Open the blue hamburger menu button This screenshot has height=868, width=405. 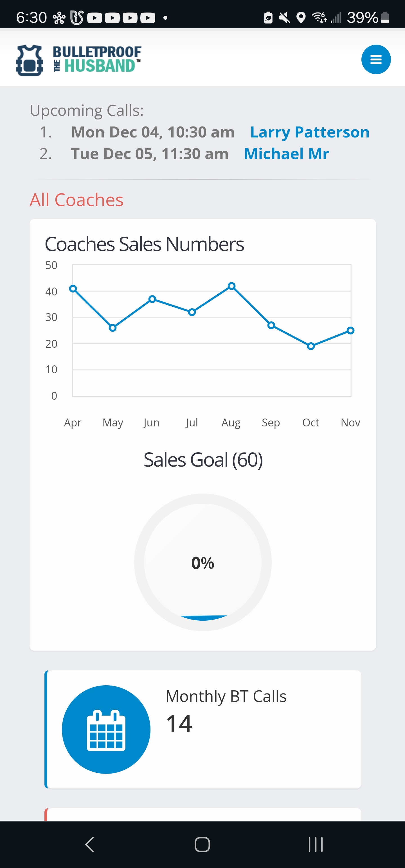pos(376,60)
